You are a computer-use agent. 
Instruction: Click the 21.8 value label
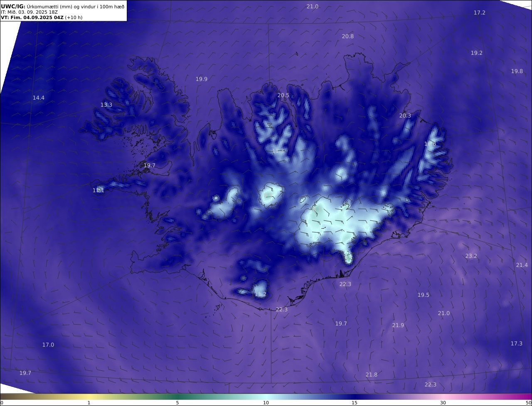coord(371,375)
